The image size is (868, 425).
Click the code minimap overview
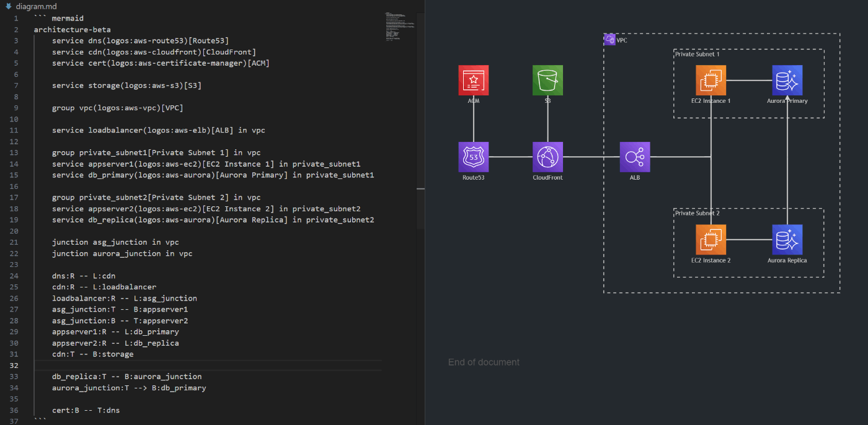(400, 28)
